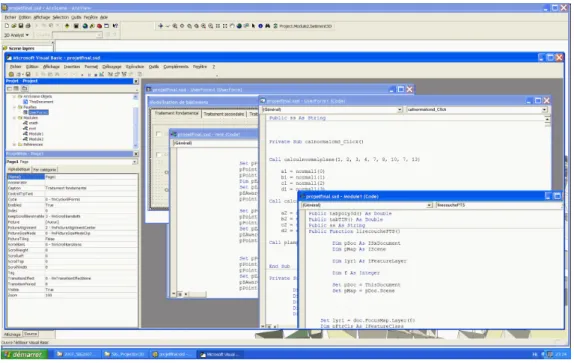Click the Caption property row
Image resolution: width=574 pixels, height=363 pixels.
[72, 188]
